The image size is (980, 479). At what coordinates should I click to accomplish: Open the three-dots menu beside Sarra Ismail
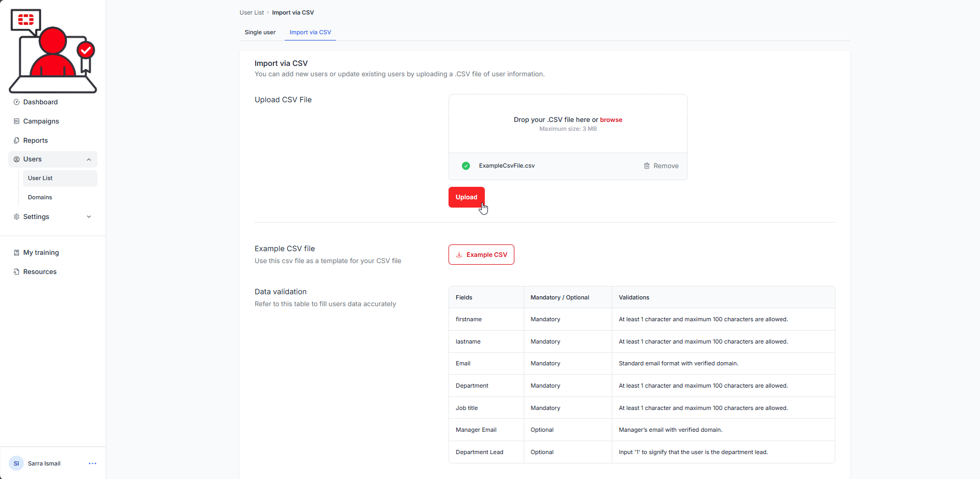point(92,463)
